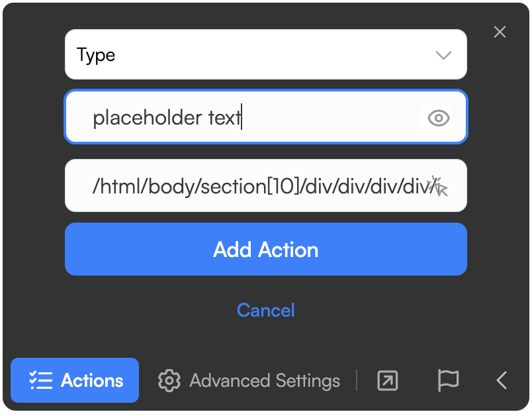532x416 pixels.
Task: Click the down chevron in Type selector
Action: 443,55
